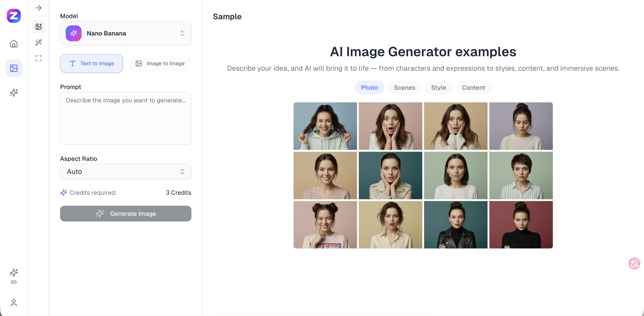644x316 pixels.
Task: Enable Text to Image mode
Action: (92, 63)
